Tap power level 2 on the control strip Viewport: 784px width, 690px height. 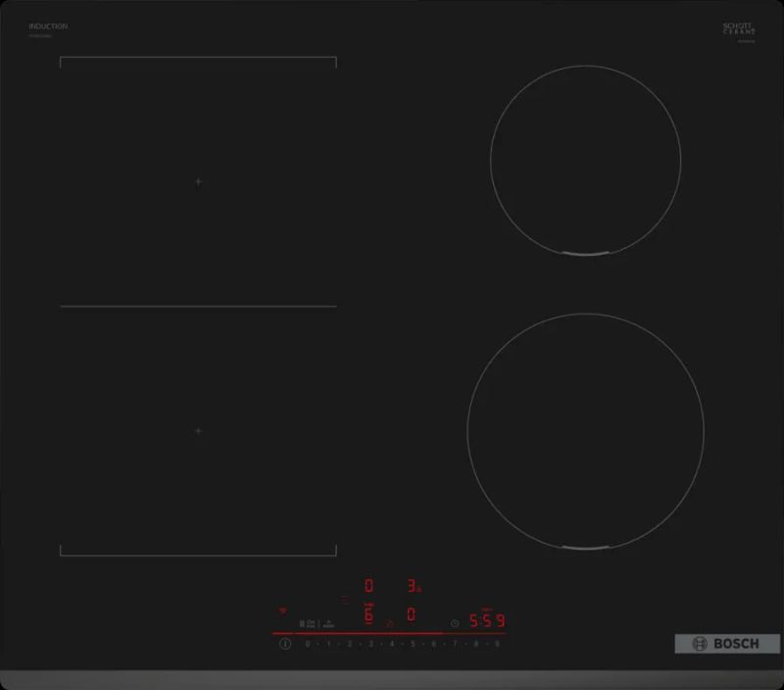pyautogui.click(x=350, y=645)
